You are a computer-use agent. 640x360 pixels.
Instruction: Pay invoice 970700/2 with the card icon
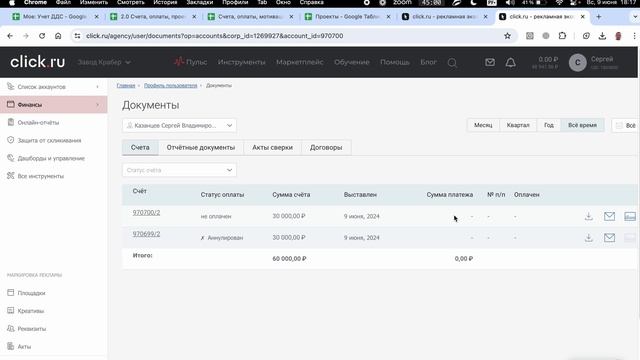[x=630, y=216]
